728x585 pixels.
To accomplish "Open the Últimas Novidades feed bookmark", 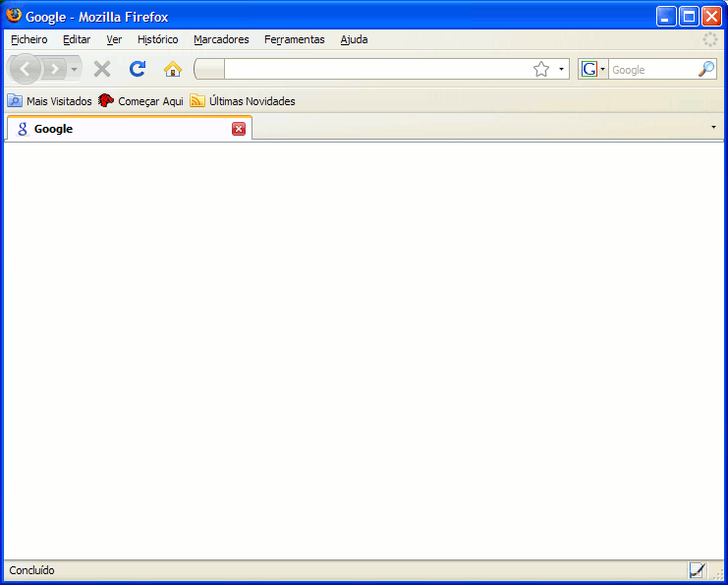I will 243,101.
